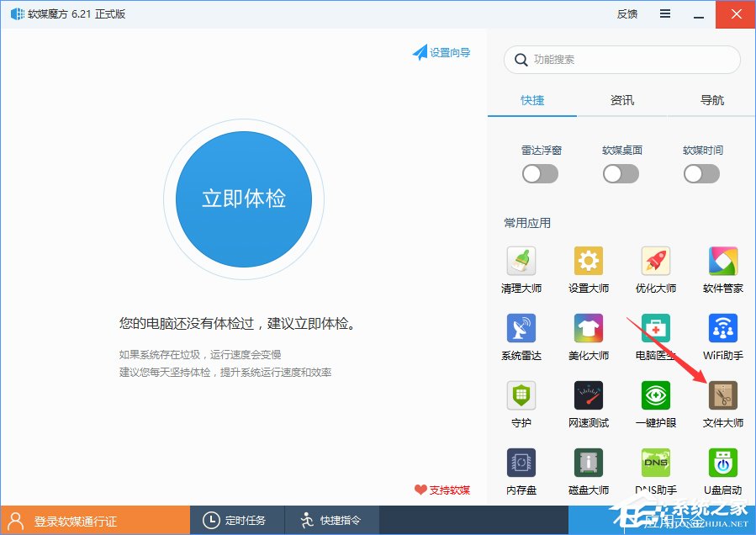The width and height of the screenshot is (756, 535).
Task: Toggle 软媒桌面 desktop feature on
Action: [x=621, y=173]
